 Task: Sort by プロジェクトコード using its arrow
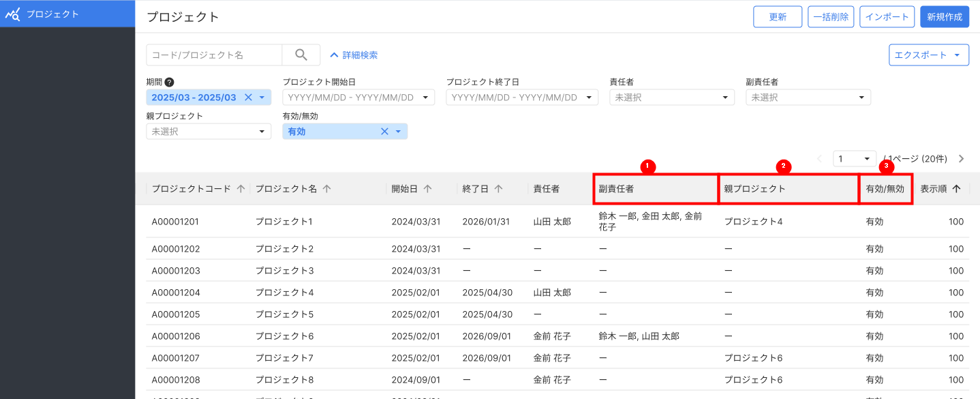(x=241, y=188)
